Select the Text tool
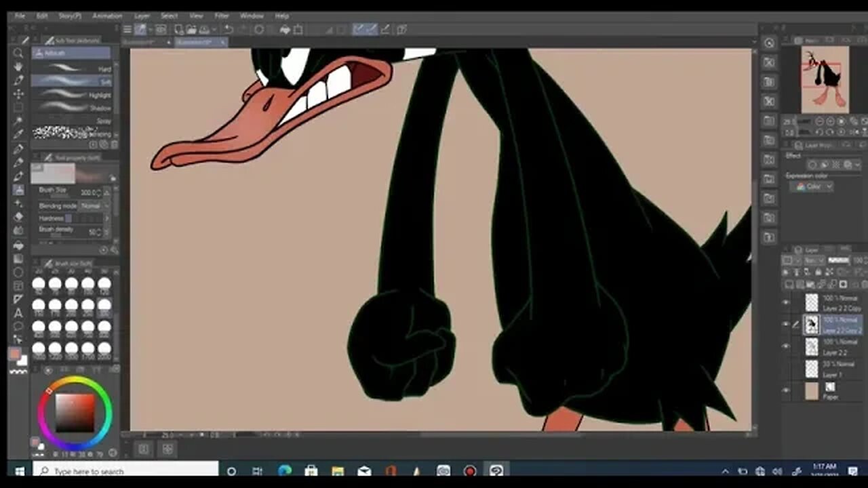The width and height of the screenshot is (868, 488). 18,312
